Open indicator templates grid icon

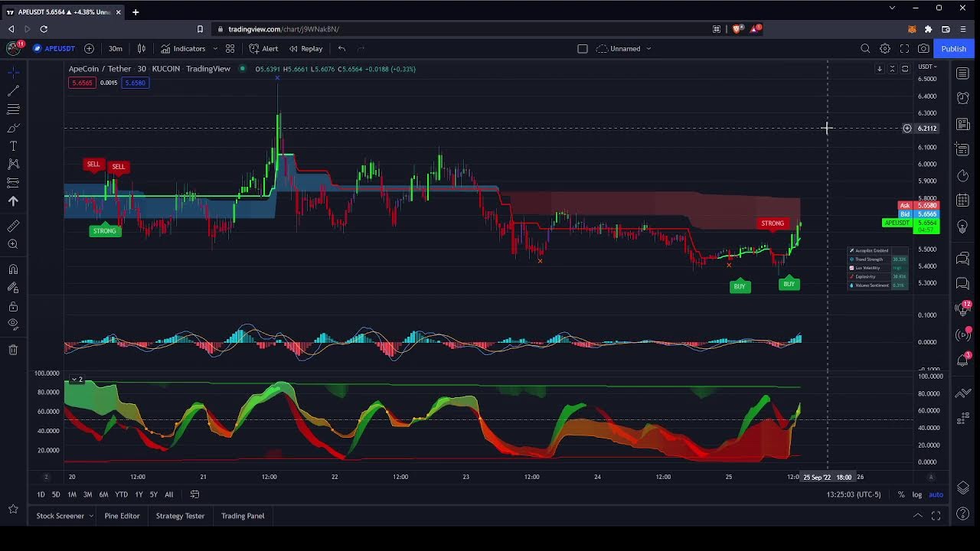click(230, 48)
